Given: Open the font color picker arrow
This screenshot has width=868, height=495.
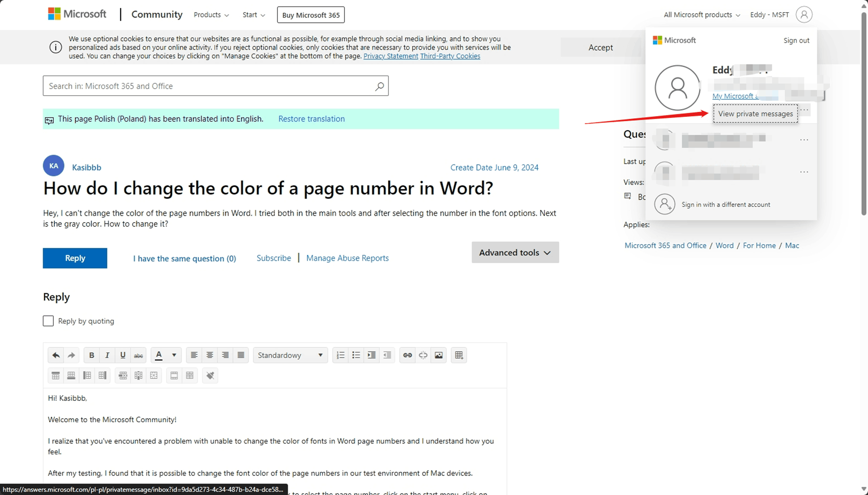Looking at the screenshot, I should tap(174, 355).
